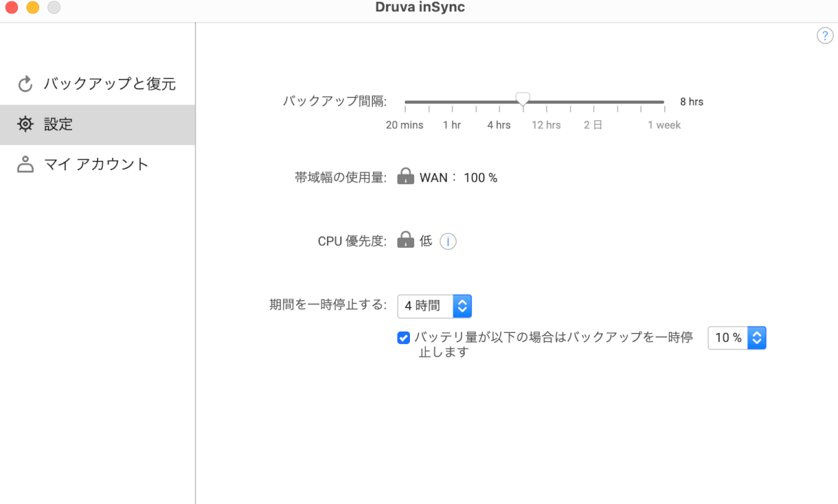Click the backup interval slider handle
The image size is (838, 504).
coord(523,99)
